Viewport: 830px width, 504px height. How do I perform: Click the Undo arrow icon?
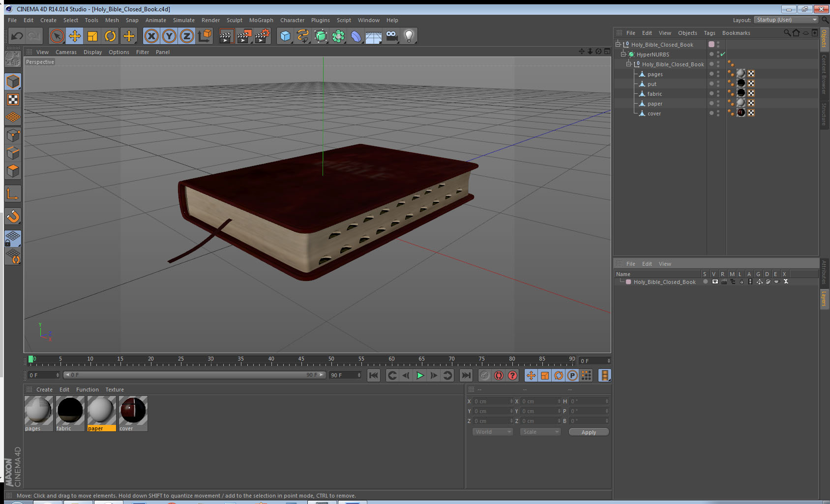tap(17, 36)
